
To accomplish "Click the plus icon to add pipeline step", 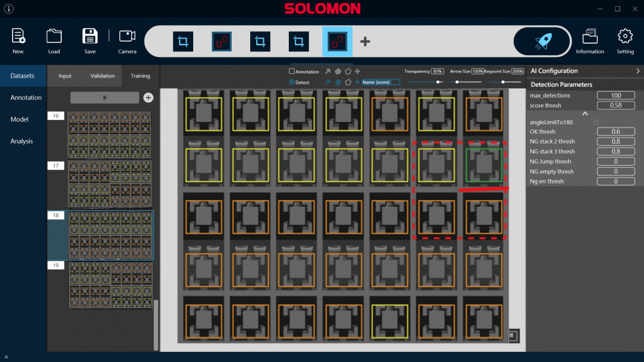I will coord(365,42).
